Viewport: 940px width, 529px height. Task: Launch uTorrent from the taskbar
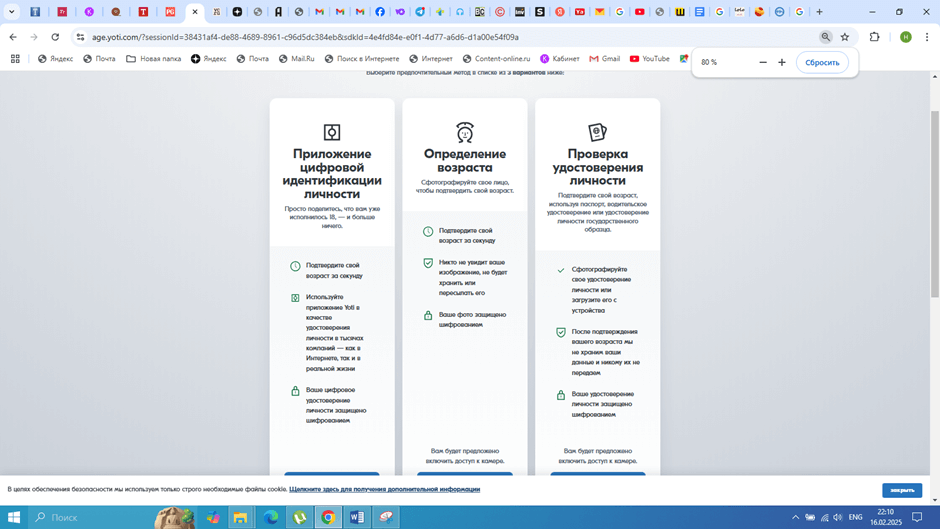coord(299,517)
